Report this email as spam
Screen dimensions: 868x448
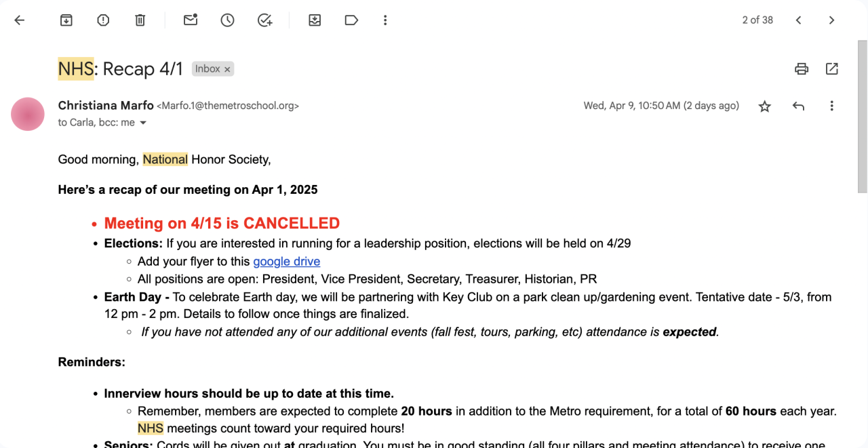103,20
